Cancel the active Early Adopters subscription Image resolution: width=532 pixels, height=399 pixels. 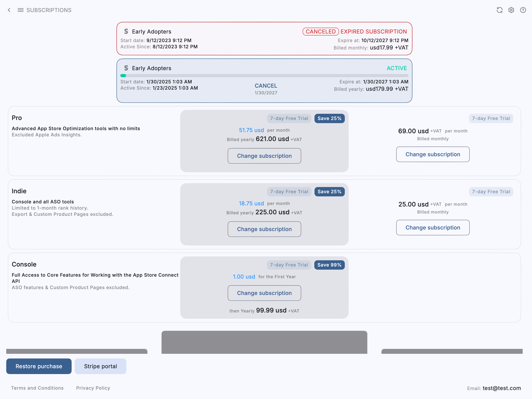click(x=266, y=86)
